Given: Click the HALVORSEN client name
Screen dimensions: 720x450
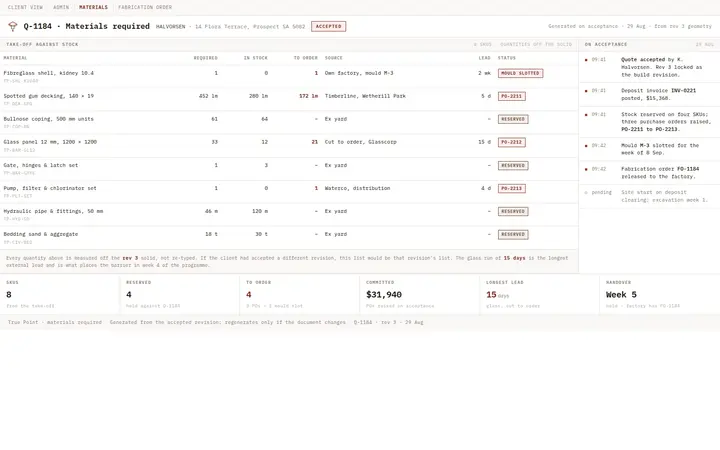Looking at the screenshot, I should point(170,27).
